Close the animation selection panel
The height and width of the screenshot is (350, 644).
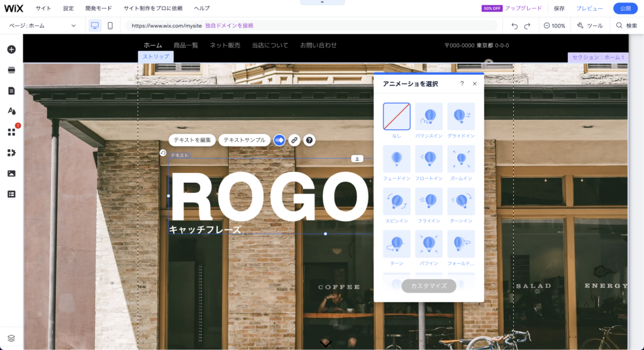(x=475, y=84)
